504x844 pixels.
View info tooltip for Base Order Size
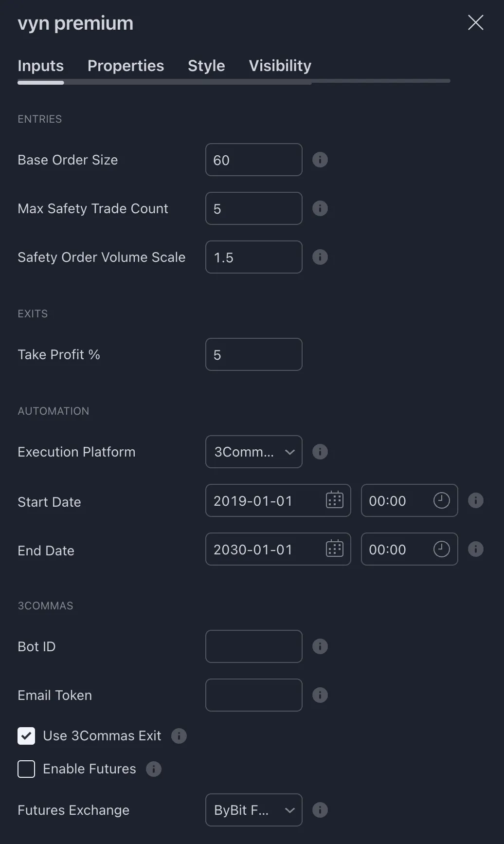coord(320,160)
